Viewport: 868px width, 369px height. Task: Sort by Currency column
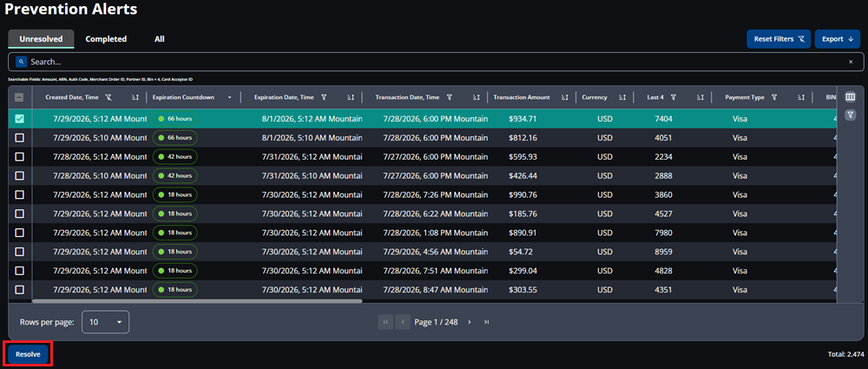point(622,97)
